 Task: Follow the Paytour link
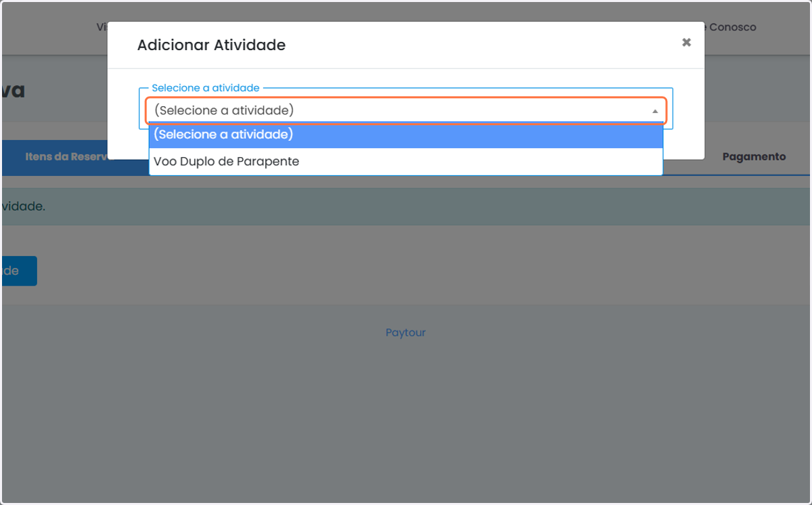tap(405, 332)
